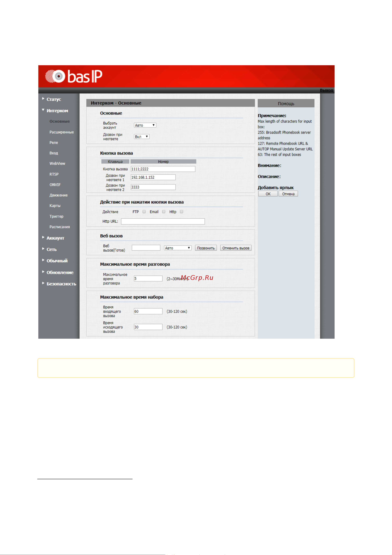Click the Время входящего вызова field
This screenshot has height=555, width=392.
click(x=148, y=311)
